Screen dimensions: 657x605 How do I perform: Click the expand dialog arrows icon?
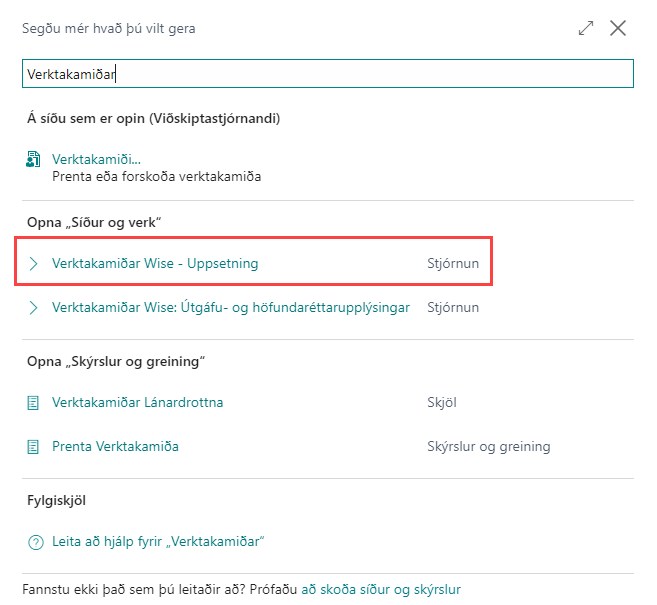tap(586, 29)
